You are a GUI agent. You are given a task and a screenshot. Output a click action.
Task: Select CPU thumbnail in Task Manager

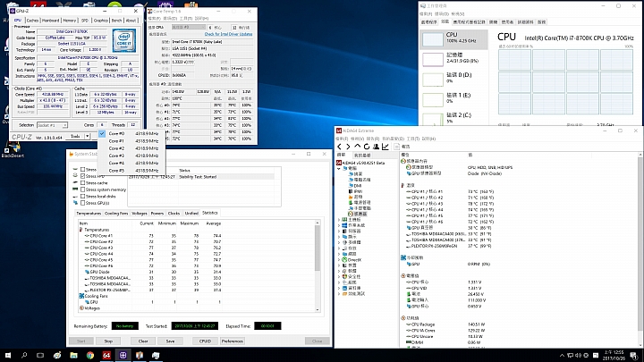pyautogui.click(x=433, y=39)
